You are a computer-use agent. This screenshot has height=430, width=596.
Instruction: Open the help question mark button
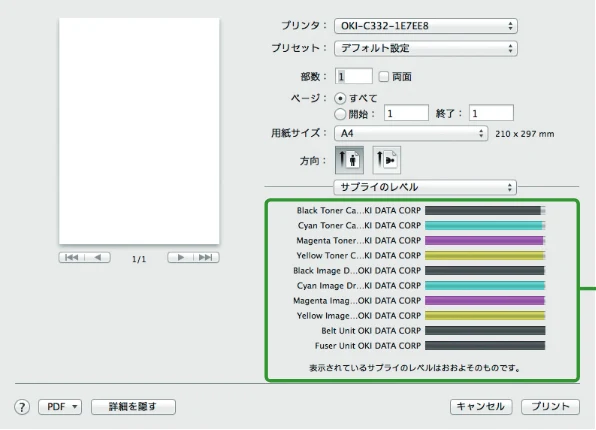[x=22, y=407]
